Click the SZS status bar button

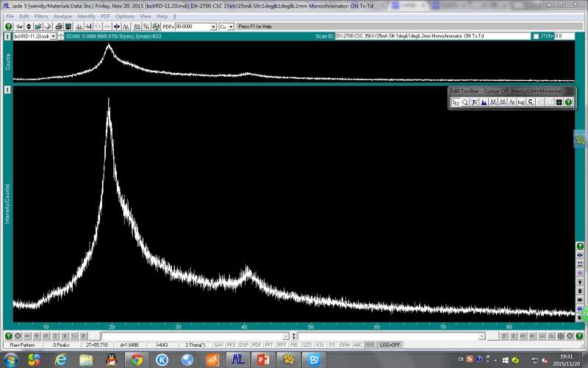tap(307, 344)
